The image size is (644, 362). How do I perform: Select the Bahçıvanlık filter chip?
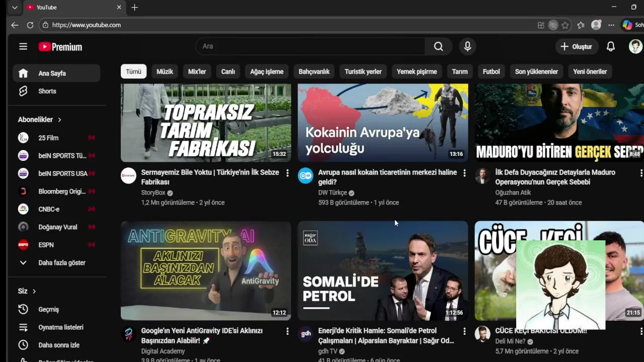[314, 71]
